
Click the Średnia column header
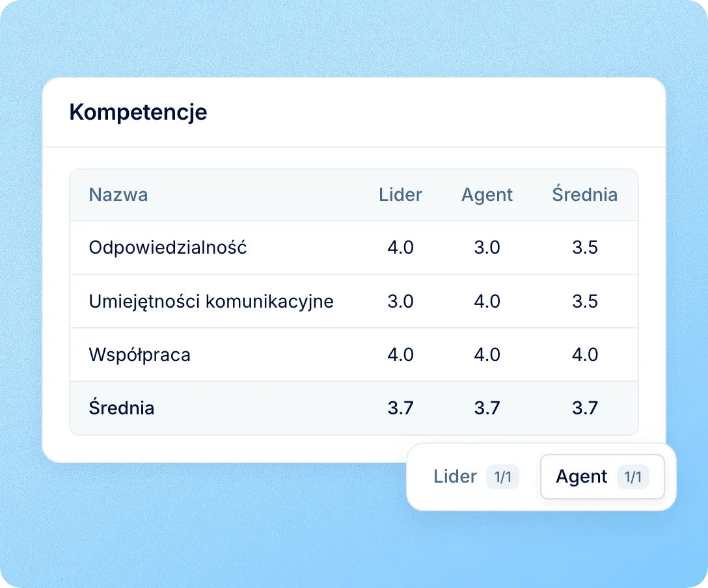point(585,194)
